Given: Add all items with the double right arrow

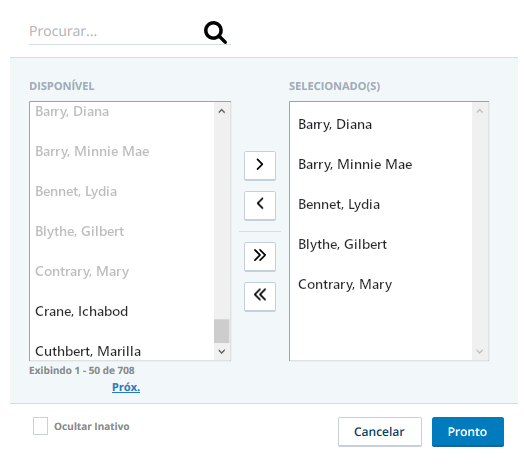Looking at the screenshot, I should click(260, 256).
